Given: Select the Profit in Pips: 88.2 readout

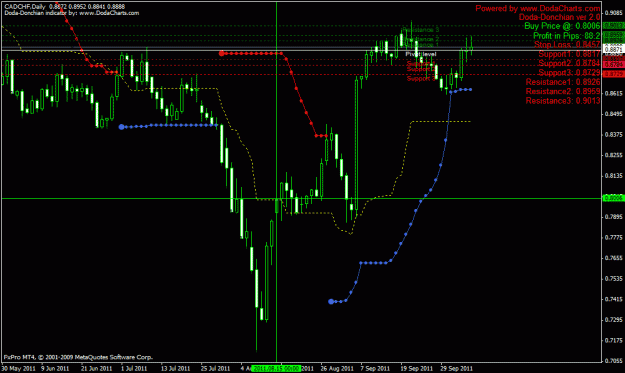Looking at the screenshot, I should (567, 36).
